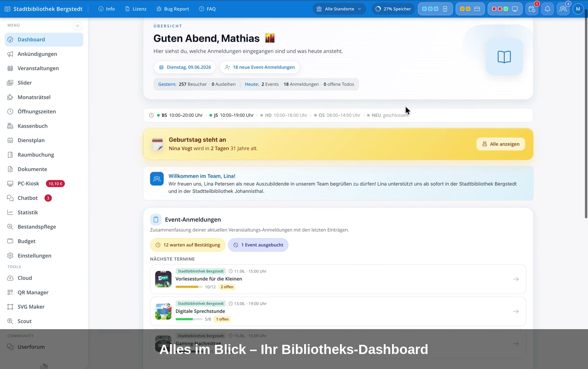
Task: Click the open-book tile in overview card
Action: click(504, 57)
